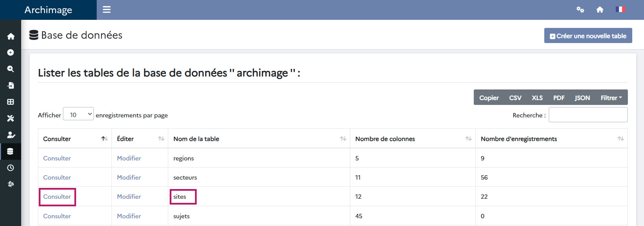
Task: Select the table grid icon in sidebar
Action: click(x=10, y=102)
